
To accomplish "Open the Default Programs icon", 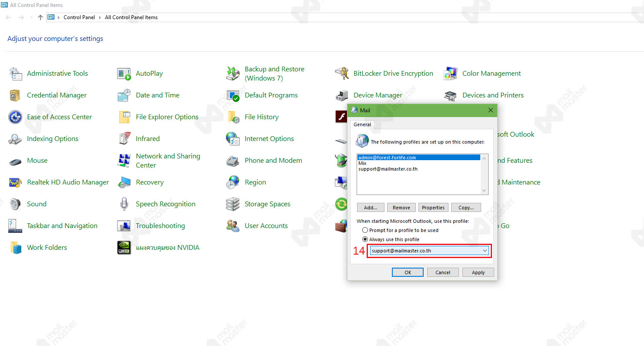I will pyautogui.click(x=233, y=95).
